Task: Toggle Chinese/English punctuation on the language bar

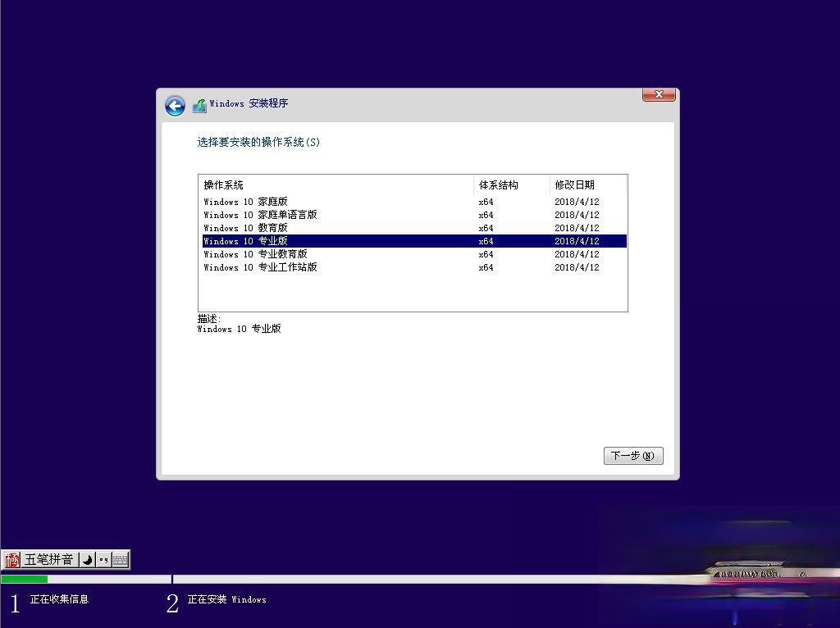Action: (x=103, y=559)
